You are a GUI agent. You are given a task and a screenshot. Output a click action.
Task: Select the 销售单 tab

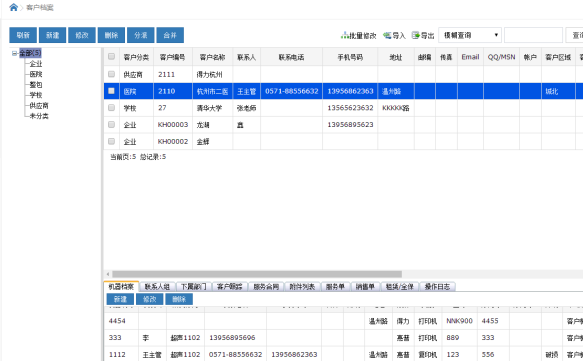(x=365, y=286)
